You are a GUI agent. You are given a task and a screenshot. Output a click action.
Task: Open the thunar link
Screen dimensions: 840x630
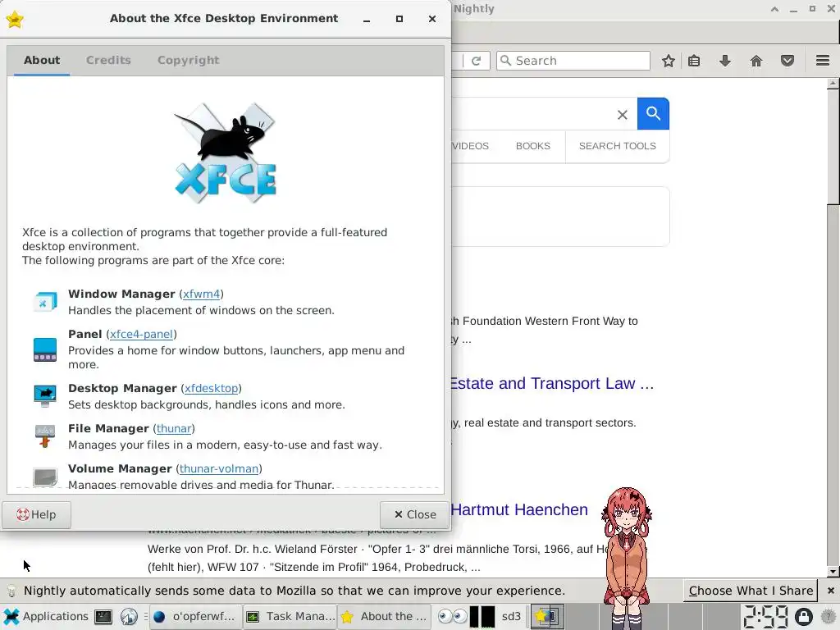[174, 428]
